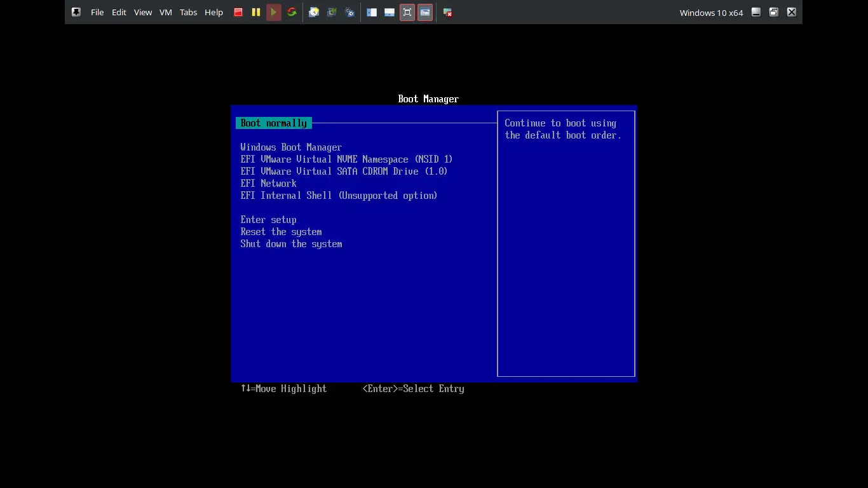Click the red power off VM icon
This screenshot has width=868, height=488.
pos(238,12)
